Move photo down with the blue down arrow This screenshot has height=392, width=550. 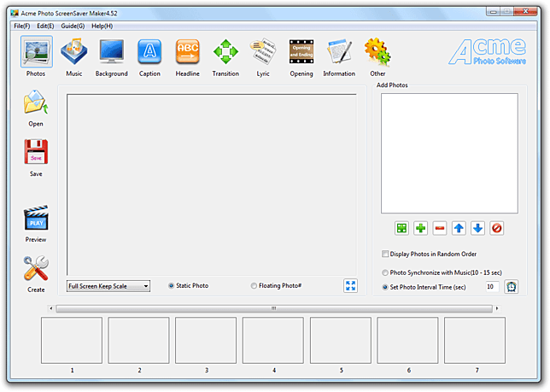pos(477,228)
